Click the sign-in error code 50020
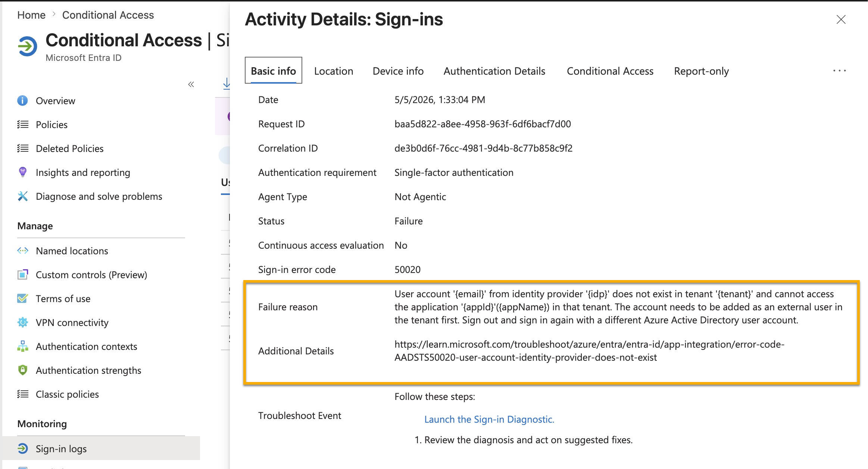The image size is (868, 469). pyautogui.click(x=408, y=270)
